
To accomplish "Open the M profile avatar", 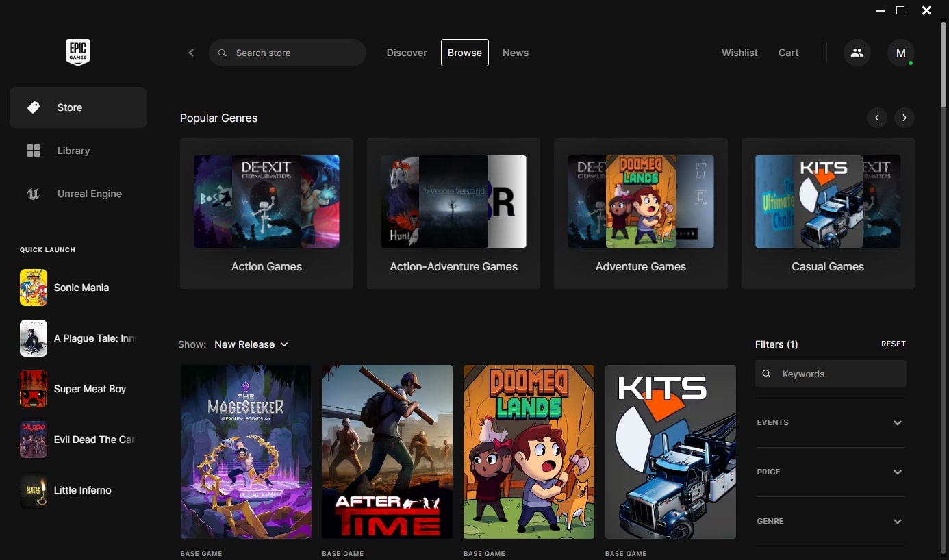I will (901, 53).
